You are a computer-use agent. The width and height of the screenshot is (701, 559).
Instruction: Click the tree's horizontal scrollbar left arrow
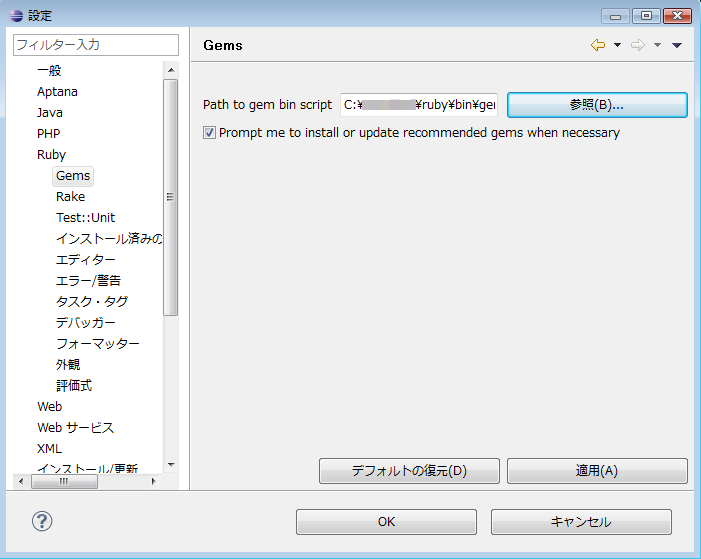[x=21, y=482]
